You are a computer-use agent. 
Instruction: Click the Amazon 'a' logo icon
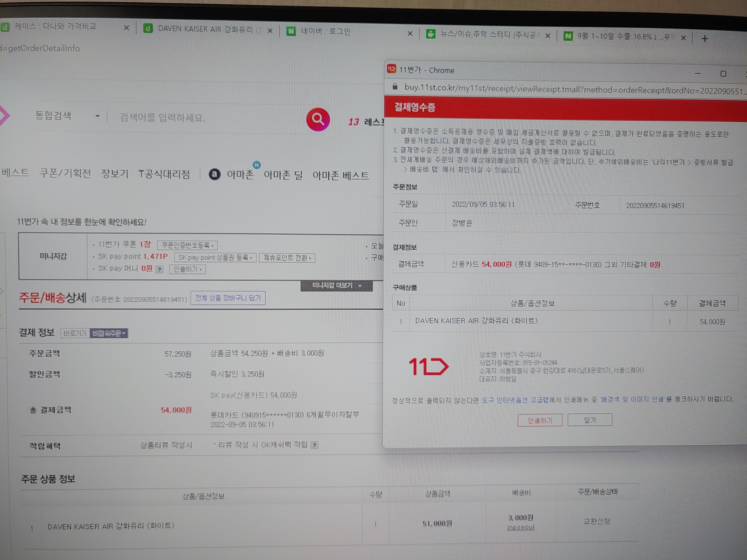click(x=214, y=174)
